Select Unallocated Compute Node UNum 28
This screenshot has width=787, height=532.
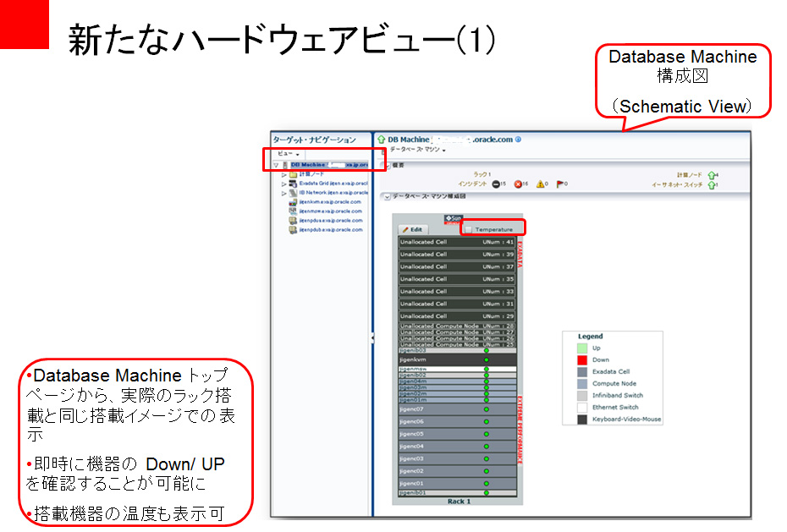pyautogui.click(x=457, y=326)
